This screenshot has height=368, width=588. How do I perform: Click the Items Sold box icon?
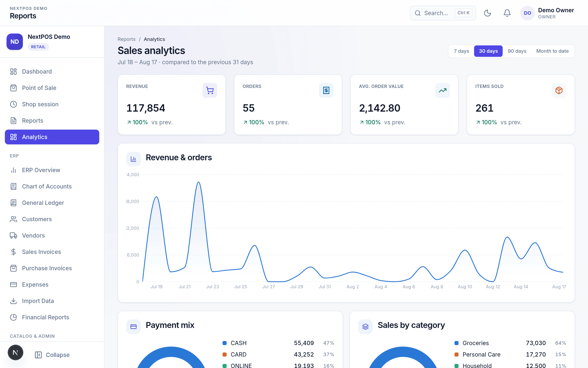click(559, 90)
